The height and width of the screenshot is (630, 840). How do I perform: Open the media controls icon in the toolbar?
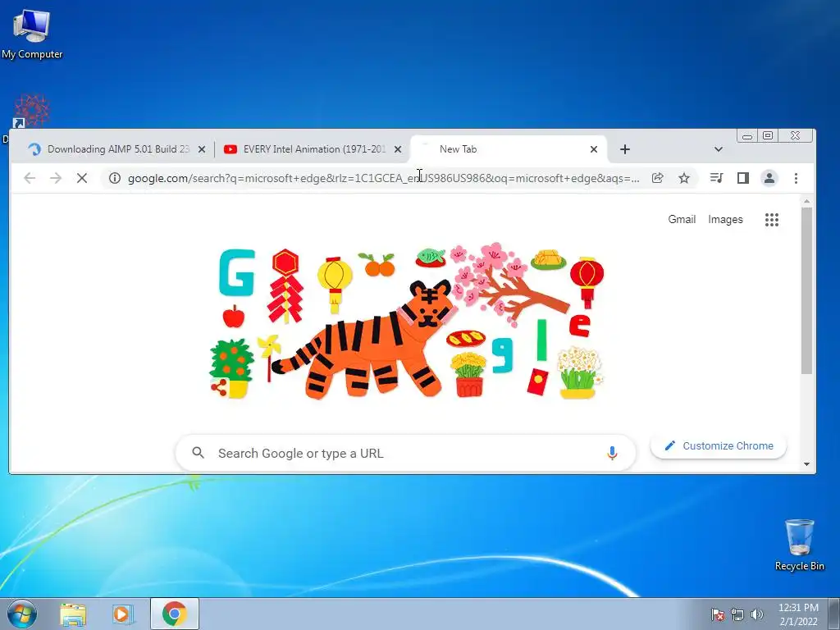[x=716, y=178]
